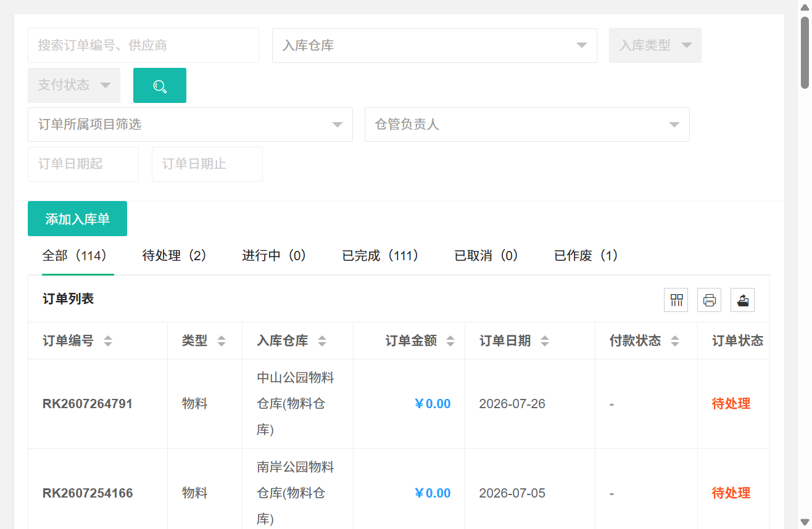Click the export icon in 订单列表 toolbar

tap(743, 300)
